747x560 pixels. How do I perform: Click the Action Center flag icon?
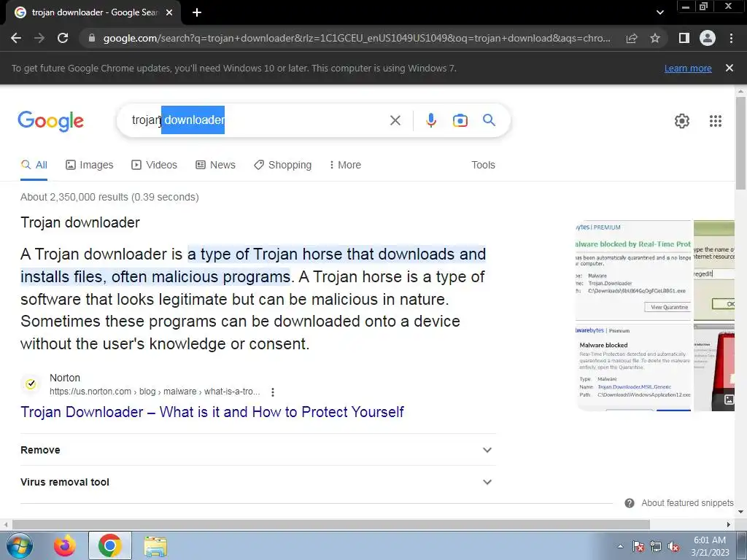(x=638, y=546)
